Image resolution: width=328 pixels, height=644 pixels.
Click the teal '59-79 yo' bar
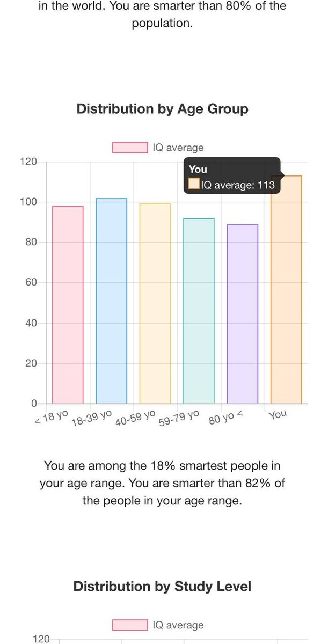199,311
